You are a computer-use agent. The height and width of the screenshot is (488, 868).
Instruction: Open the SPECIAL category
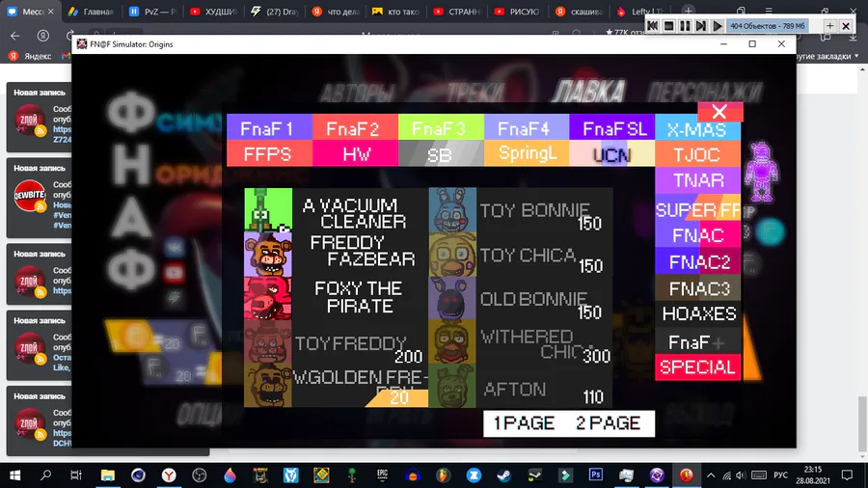pyautogui.click(x=697, y=368)
